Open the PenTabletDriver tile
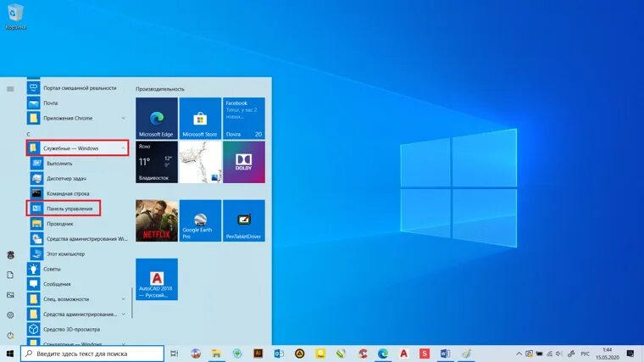The image size is (644, 362). click(x=244, y=220)
